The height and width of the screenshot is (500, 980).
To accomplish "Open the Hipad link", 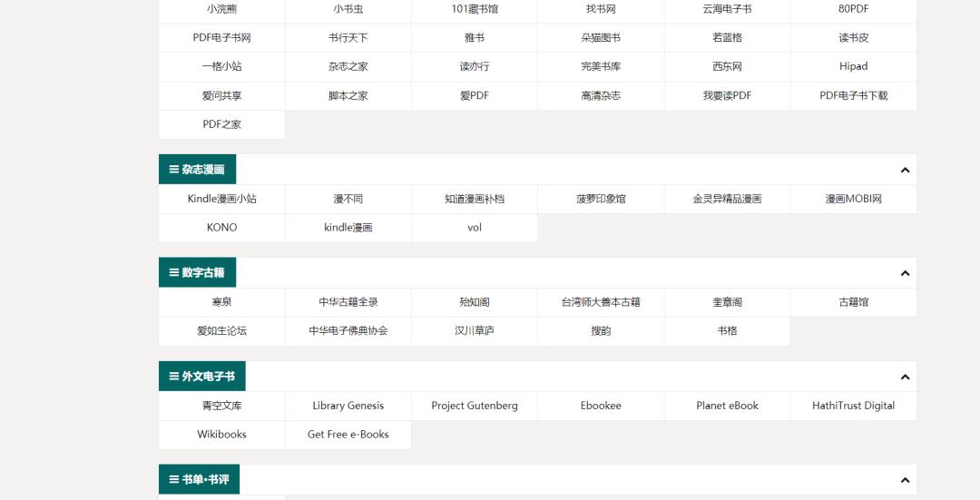I will click(853, 66).
